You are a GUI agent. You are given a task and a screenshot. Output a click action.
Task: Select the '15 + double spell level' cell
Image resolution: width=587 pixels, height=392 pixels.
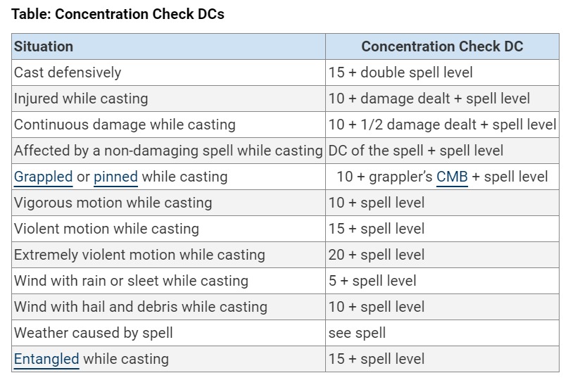coord(400,72)
